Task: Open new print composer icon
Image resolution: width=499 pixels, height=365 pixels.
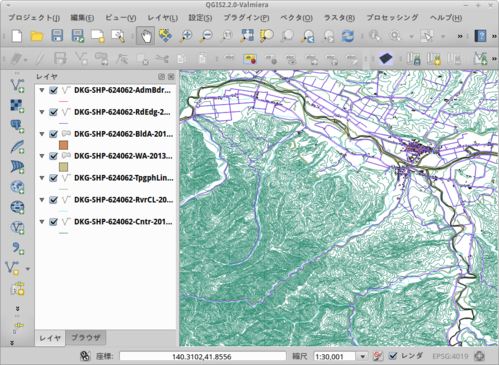Action: point(98,36)
